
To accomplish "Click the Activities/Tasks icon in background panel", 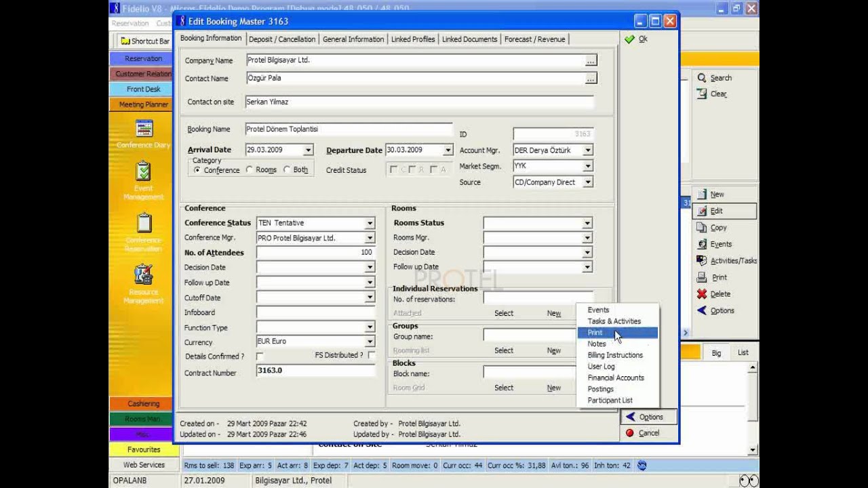I will 702,261.
